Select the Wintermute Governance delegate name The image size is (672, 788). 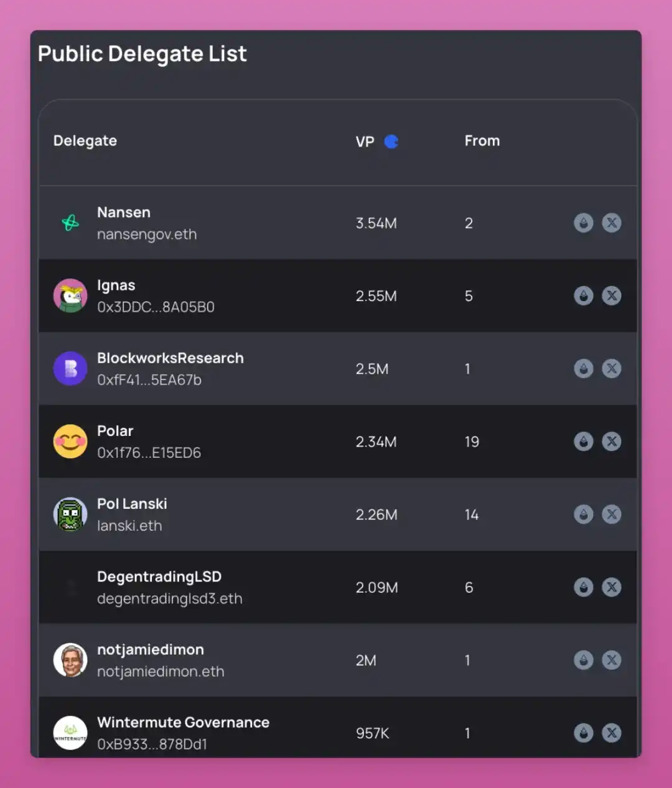tap(183, 722)
